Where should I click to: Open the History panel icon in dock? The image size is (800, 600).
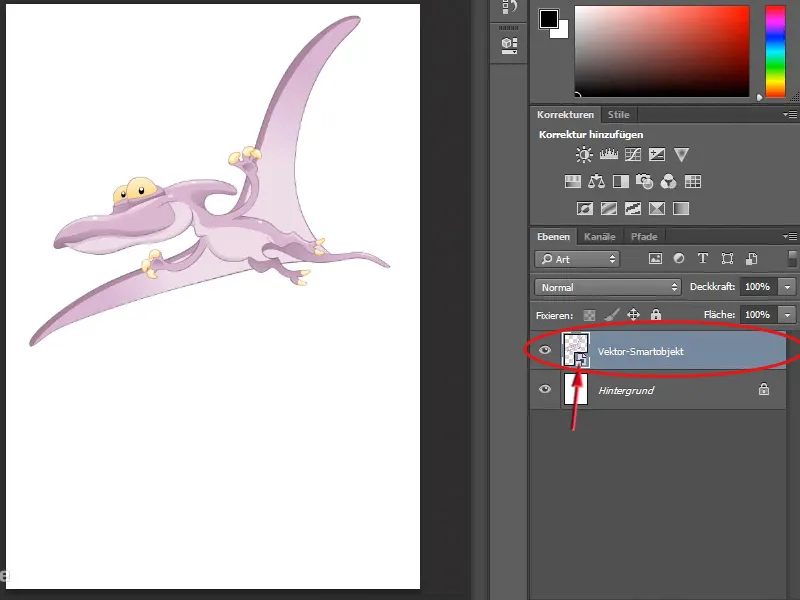(x=509, y=7)
